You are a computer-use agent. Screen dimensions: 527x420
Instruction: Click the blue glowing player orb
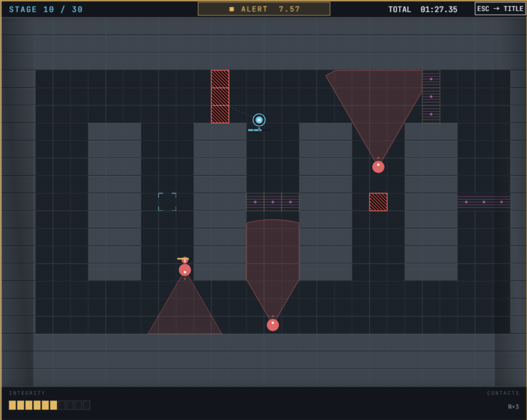tap(259, 120)
